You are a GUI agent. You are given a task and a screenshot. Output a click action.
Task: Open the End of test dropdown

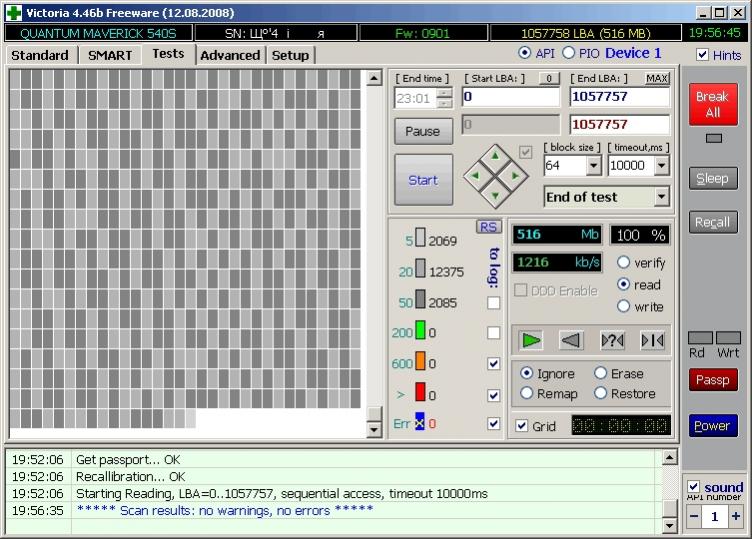[x=661, y=197]
